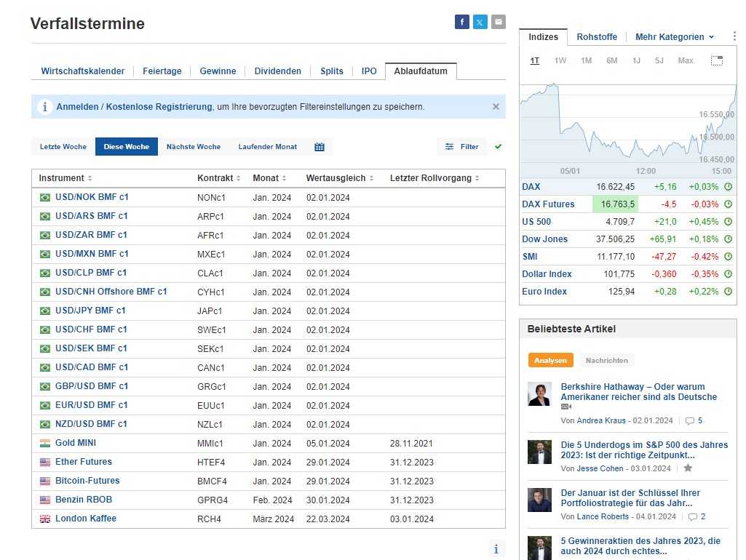This screenshot has height=560, width=746.
Task: Show the Nachrichten articles
Action: [x=606, y=360]
